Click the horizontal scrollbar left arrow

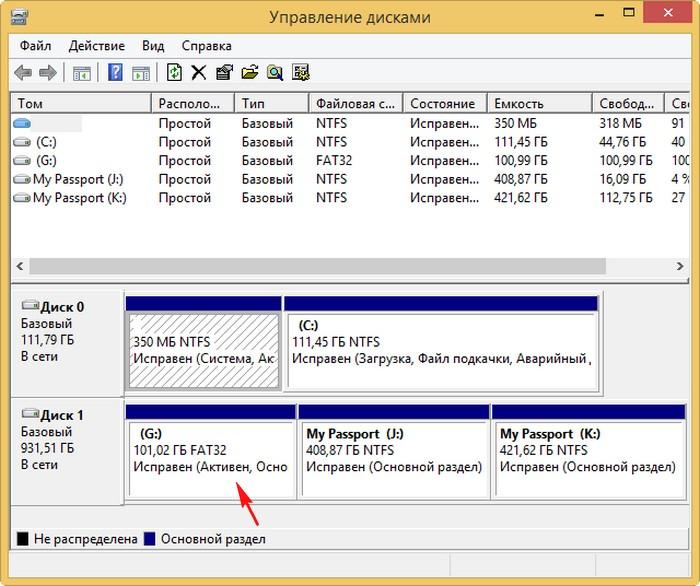[20, 266]
